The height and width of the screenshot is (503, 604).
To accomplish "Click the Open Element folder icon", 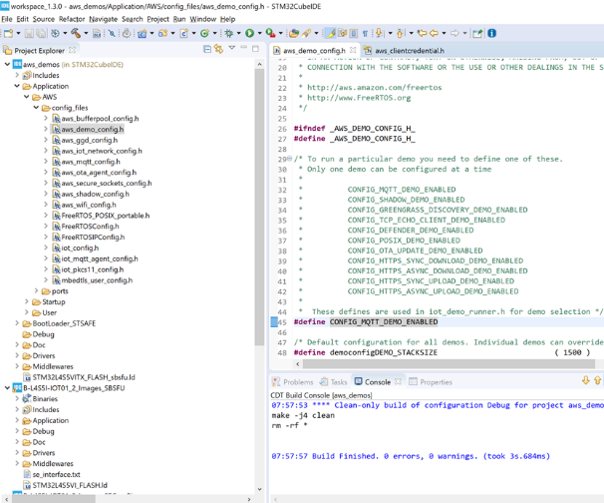I will (294, 34).
